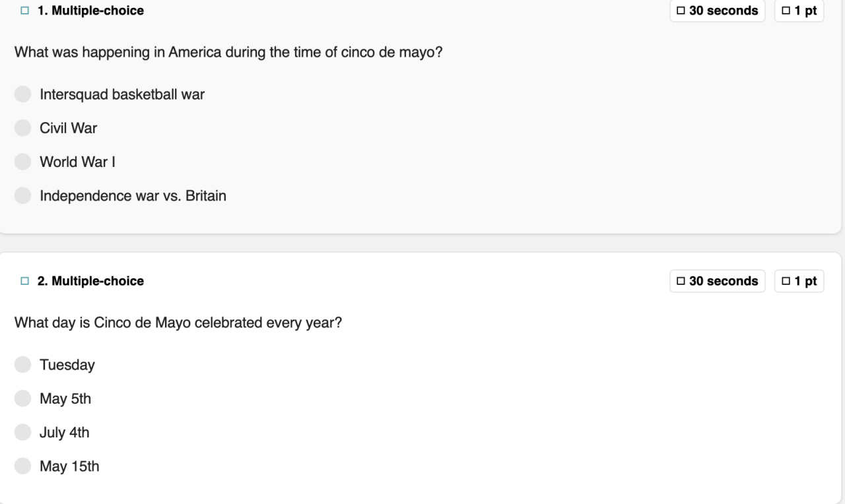Click the "1. Multiple-choice" heading

click(90, 11)
